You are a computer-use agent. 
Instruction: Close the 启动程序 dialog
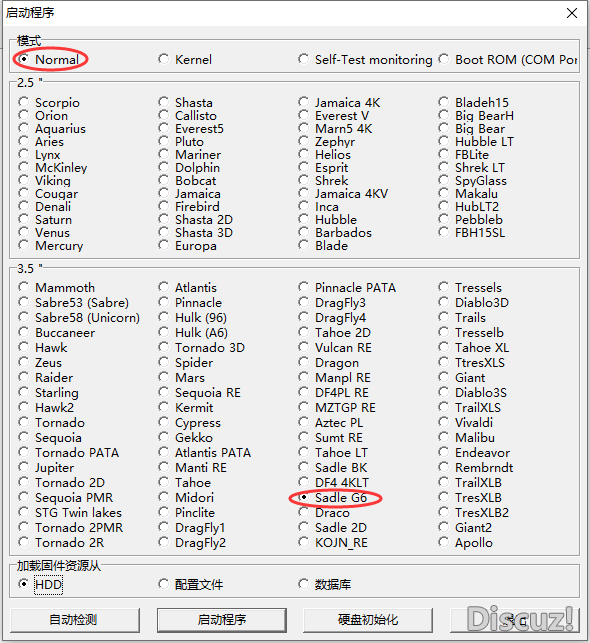(572, 13)
